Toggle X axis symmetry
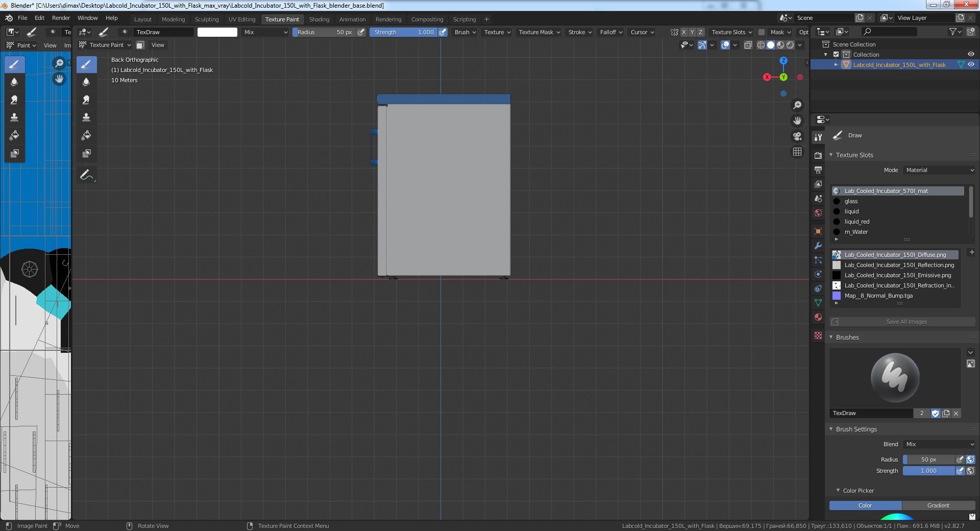This screenshot has width=980, height=531. pyautogui.click(x=684, y=32)
